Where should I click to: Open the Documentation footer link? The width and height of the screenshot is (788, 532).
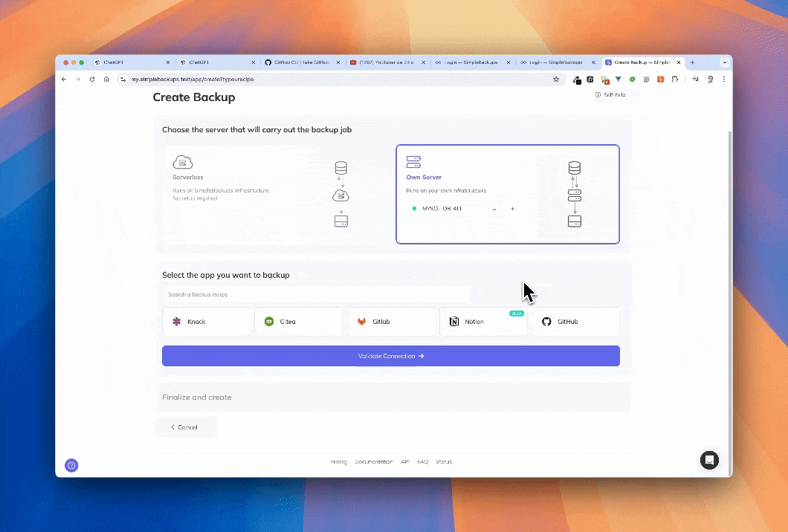click(x=373, y=462)
